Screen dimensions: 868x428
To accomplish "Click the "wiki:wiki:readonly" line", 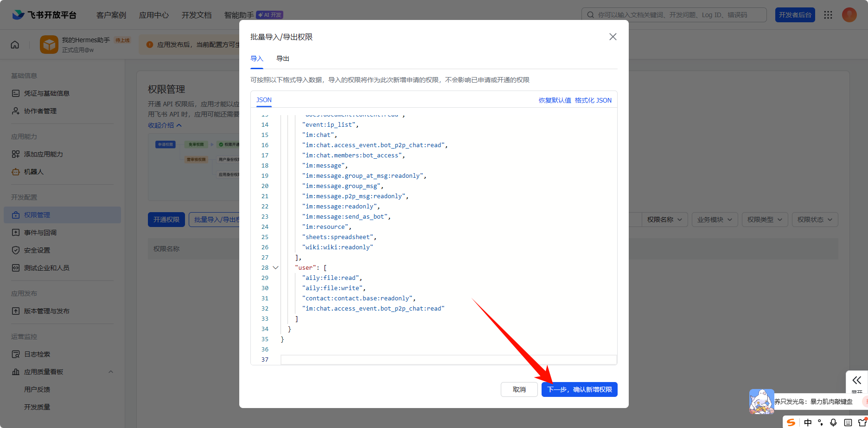I will [338, 247].
